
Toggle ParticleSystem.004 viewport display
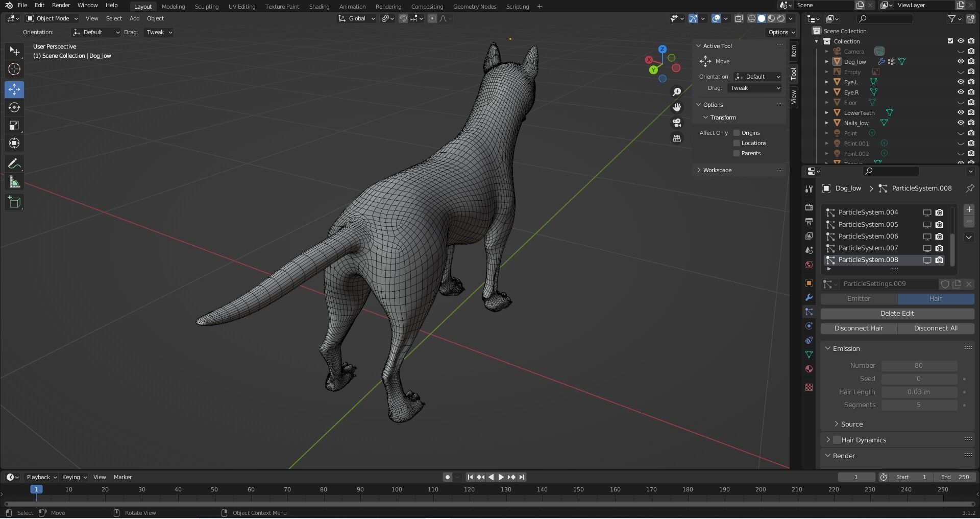pos(927,213)
